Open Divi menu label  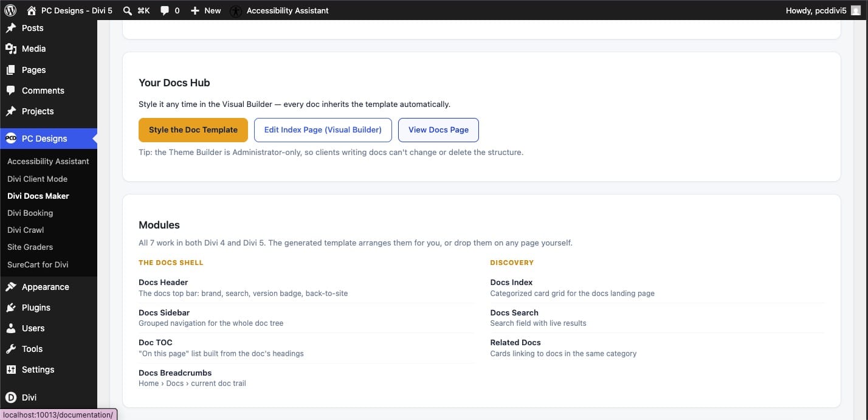click(29, 398)
